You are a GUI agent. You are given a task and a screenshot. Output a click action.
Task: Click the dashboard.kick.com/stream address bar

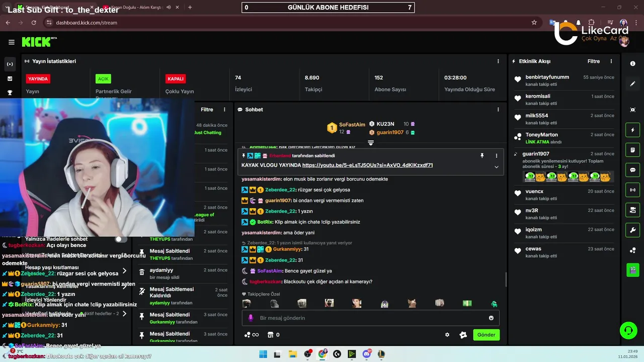click(x=292, y=23)
